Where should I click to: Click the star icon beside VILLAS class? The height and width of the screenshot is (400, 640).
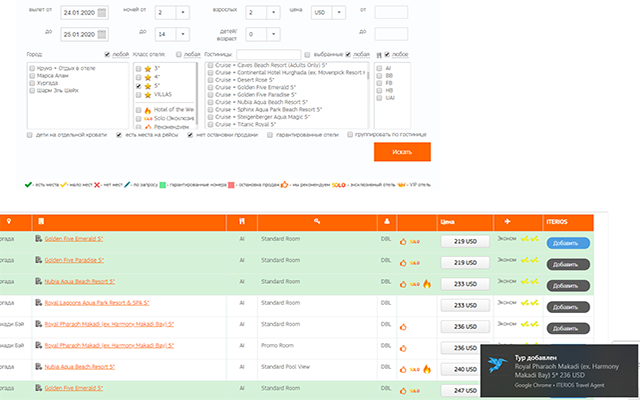click(x=148, y=95)
